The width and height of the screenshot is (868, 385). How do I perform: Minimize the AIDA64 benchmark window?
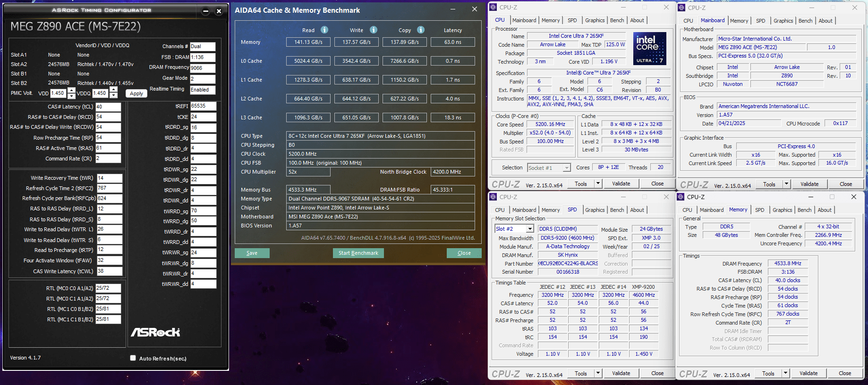(453, 9)
